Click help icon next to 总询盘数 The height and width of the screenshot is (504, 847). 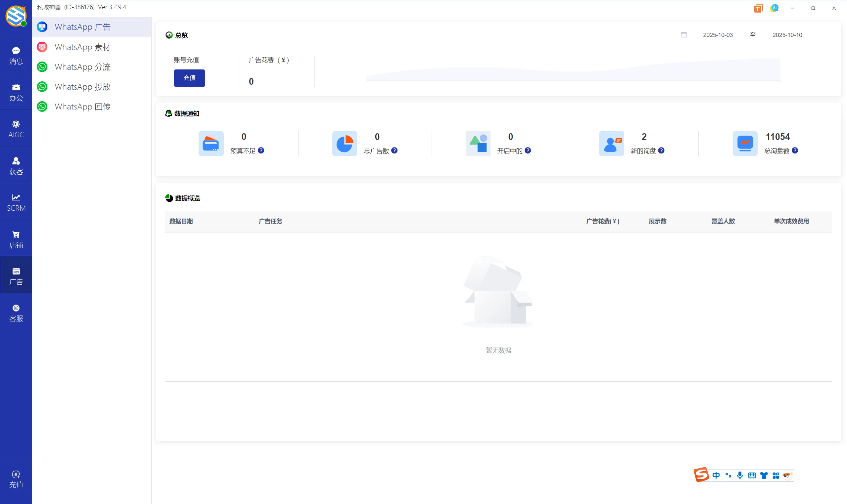point(795,150)
